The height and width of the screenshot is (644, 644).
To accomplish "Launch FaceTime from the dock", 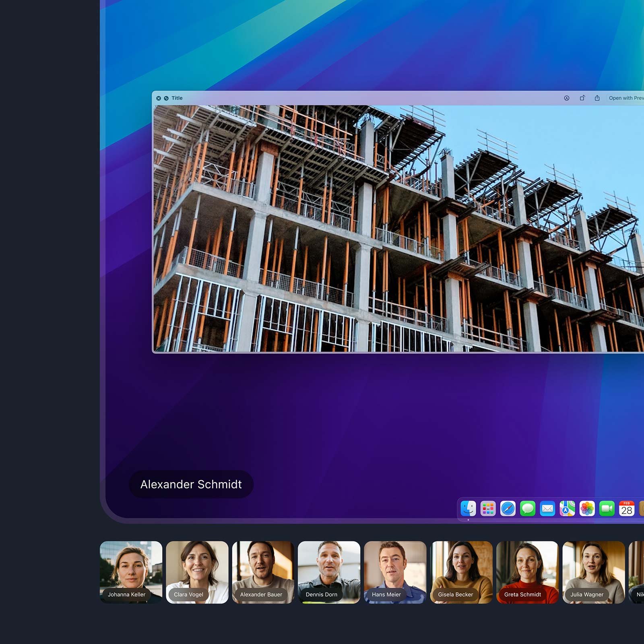I will coord(607,509).
